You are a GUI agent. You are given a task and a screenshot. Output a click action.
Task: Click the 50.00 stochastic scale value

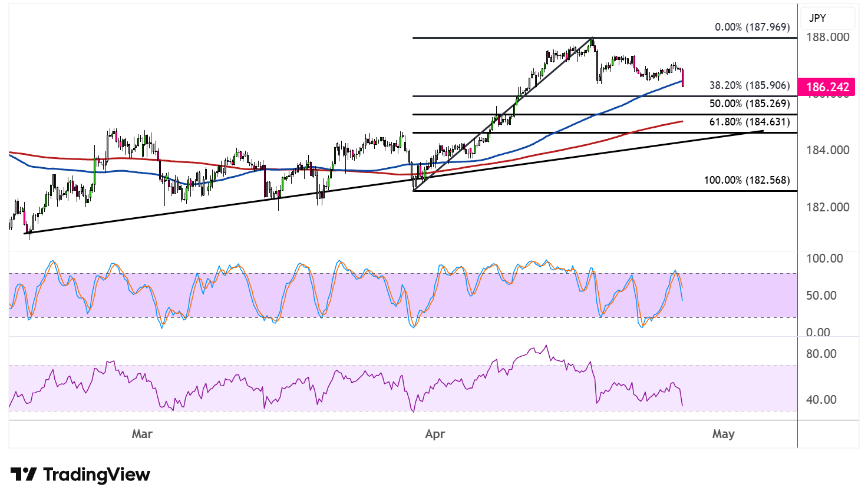coord(821,296)
